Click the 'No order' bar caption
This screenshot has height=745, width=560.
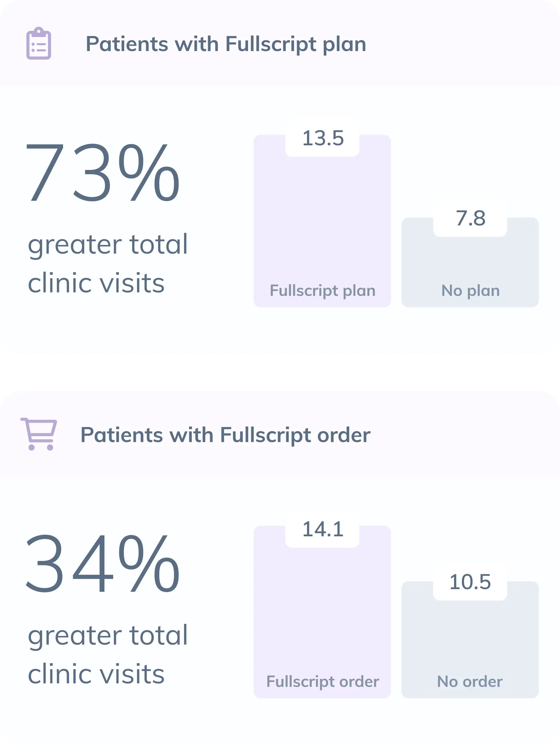click(x=470, y=681)
